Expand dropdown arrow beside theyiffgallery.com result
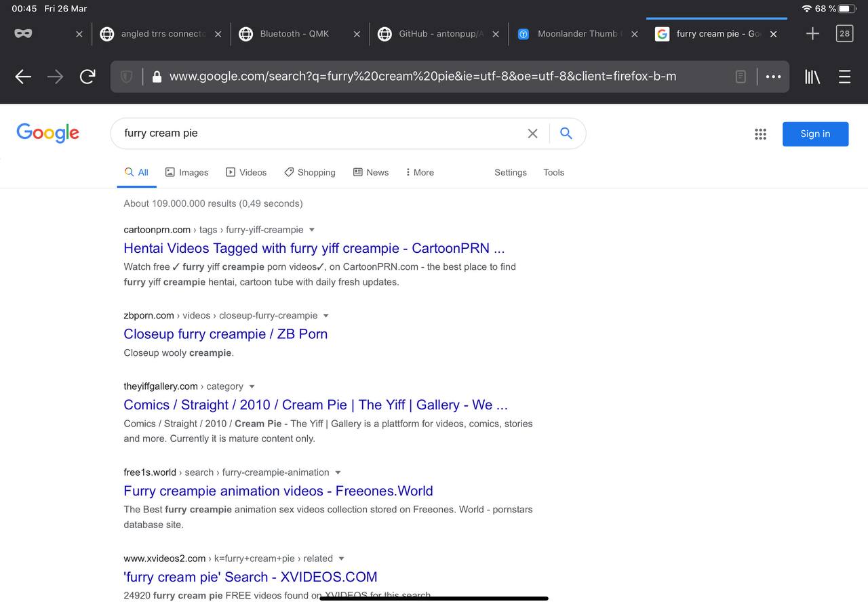The width and height of the screenshot is (868, 606). point(252,386)
